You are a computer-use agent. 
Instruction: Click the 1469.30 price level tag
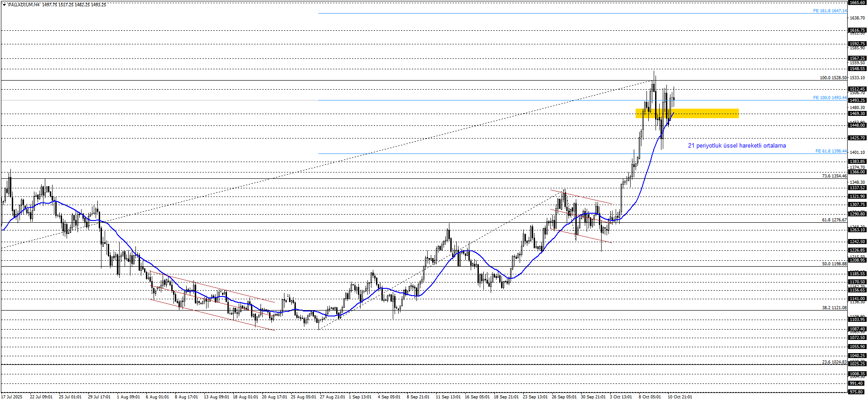pos(857,114)
